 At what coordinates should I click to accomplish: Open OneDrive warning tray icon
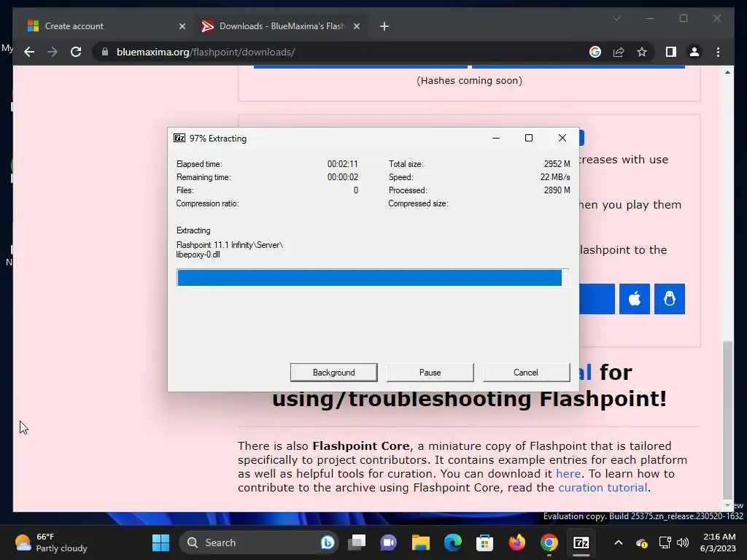[642, 542]
